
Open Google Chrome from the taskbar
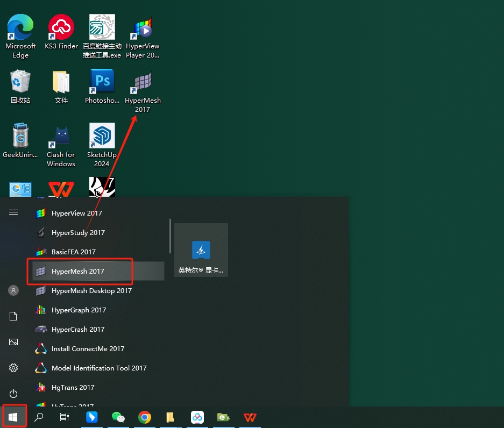tap(144, 417)
